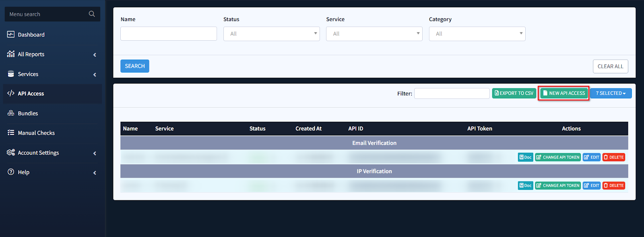Click the API Access code icon
Viewport: 644px width, 237px height.
(x=11, y=94)
